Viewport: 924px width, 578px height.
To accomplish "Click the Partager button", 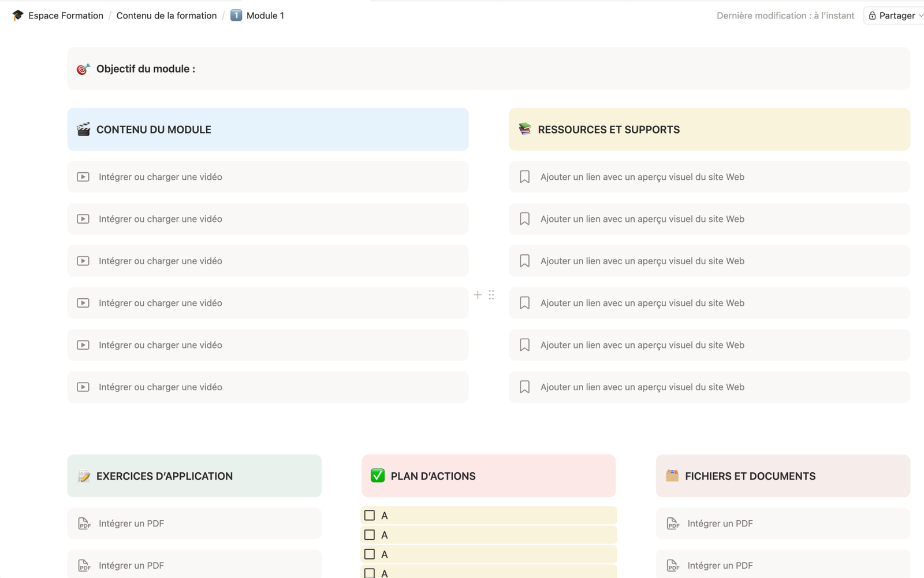I will (895, 16).
